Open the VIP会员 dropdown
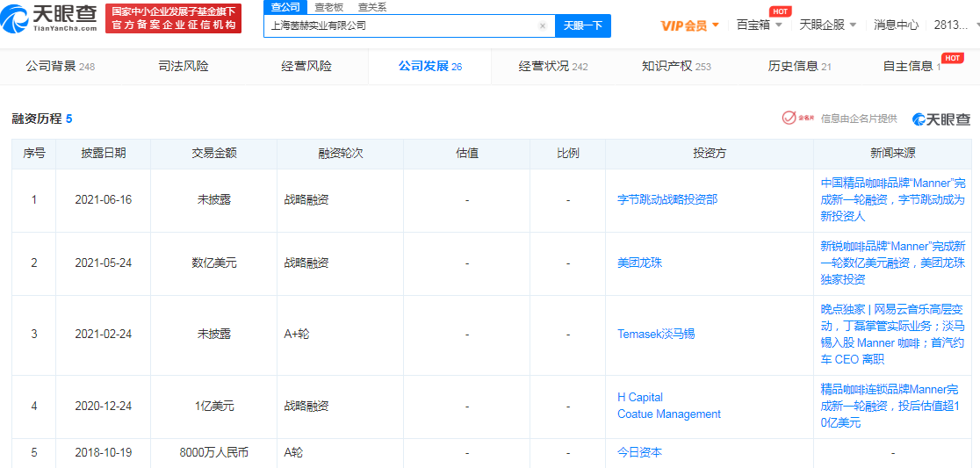Screen dimensions: 980x468 coord(690,25)
